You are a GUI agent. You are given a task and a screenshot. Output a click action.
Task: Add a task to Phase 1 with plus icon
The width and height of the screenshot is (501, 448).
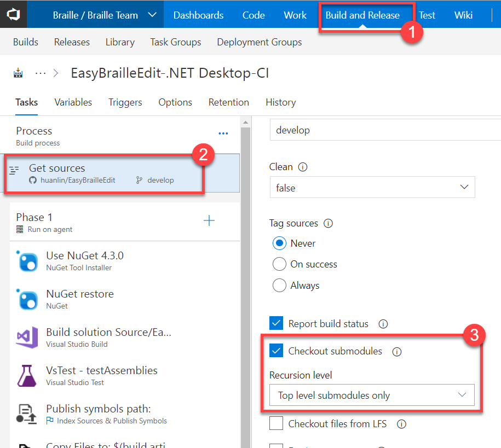click(x=209, y=220)
